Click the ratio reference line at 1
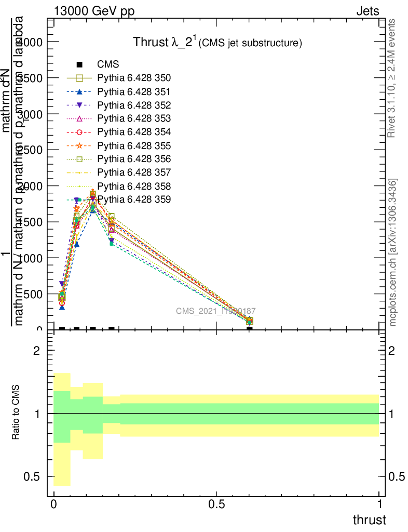This screenshot has height=532, width=408. click(x=216, y=414)
